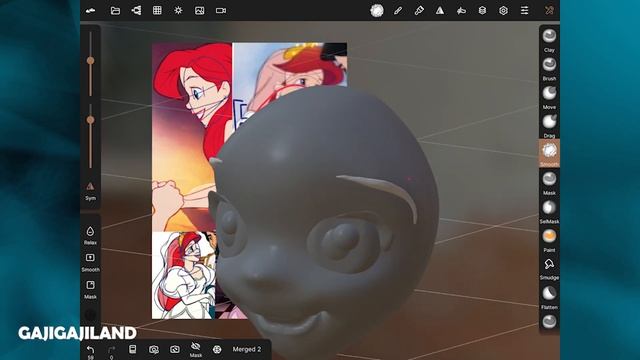This screenshot has height=360, width=640.
Task: Select the Brush tool
Action: (549, 68)
